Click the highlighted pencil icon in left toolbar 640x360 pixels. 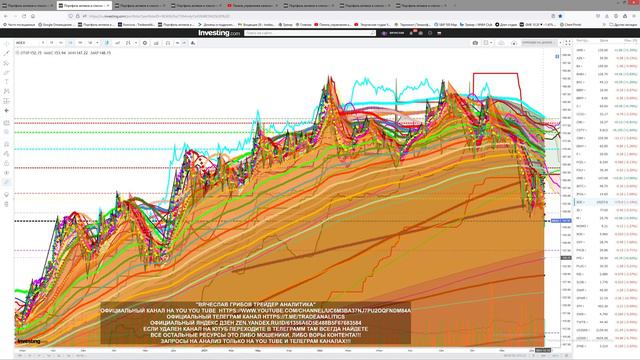(7, 182)
